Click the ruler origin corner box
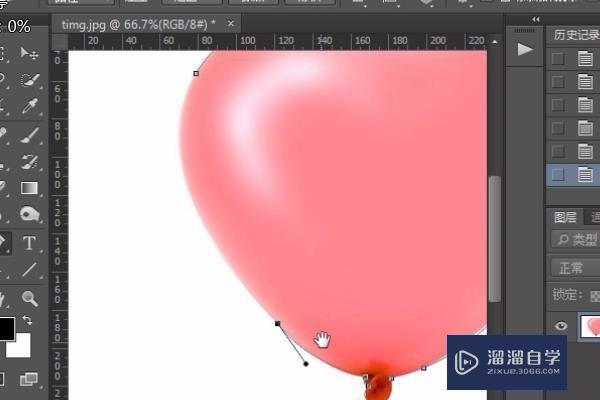Screen dimensions: 600x400 point(59,41)
